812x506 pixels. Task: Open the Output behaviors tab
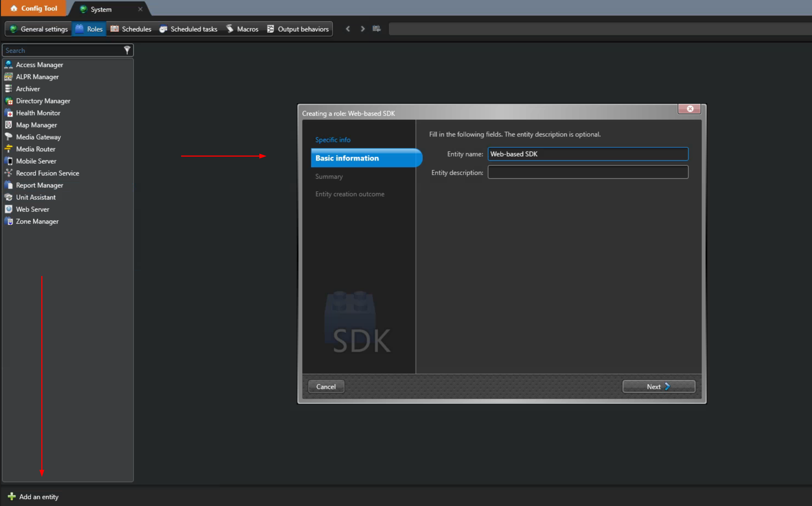click(297, 29)
